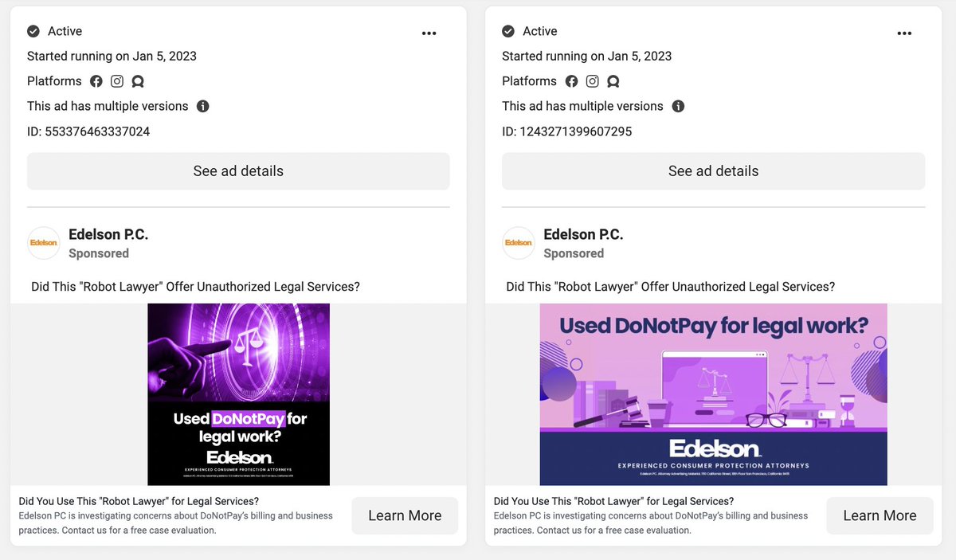Click Audience Network icon on ad 553376463337024
Viewport: 956px width, 560px height.
coord(138,81)
